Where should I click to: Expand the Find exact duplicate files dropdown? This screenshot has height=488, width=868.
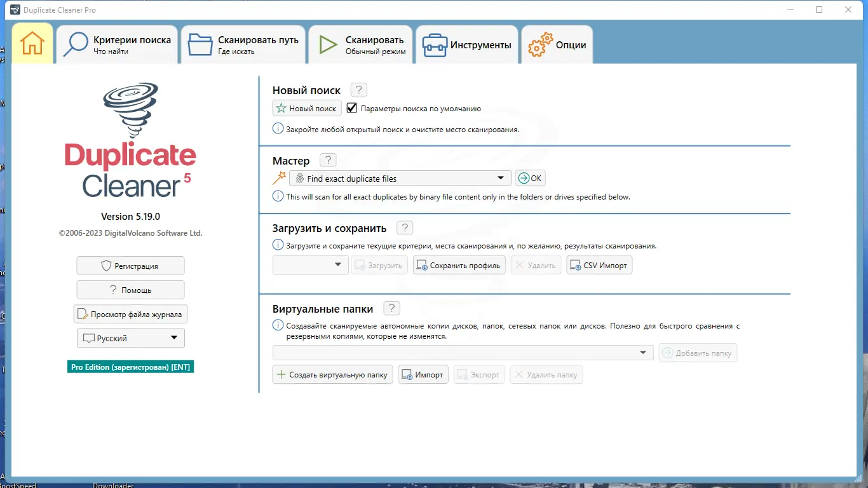[501, 178]
